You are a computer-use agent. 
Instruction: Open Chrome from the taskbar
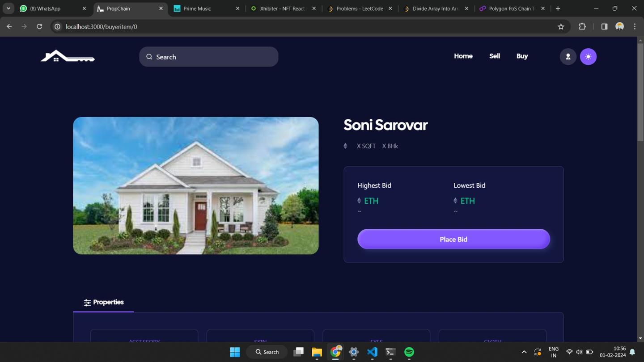click(335, 352)
